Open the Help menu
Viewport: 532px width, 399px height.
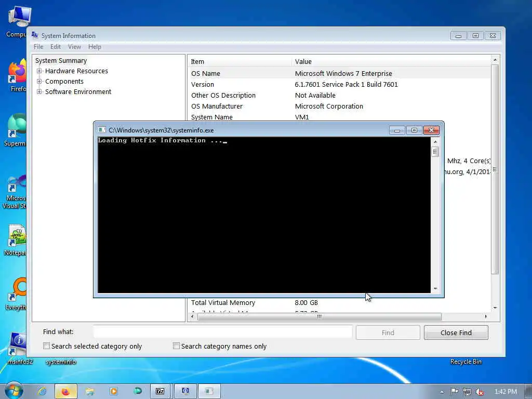click(95, 47)
